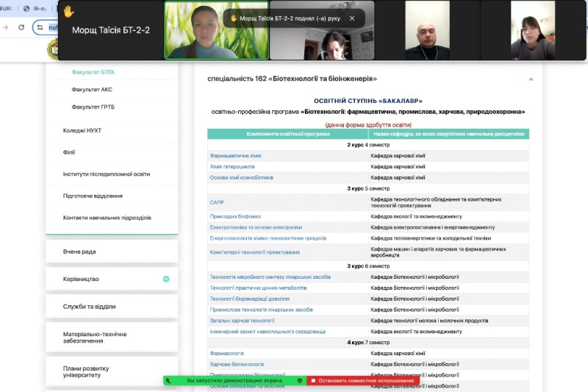Screen dimensions: 588x392
Task: Click Кафедра електропостачання і енергоменеджменту cell
Action: [x=449, y=227]
